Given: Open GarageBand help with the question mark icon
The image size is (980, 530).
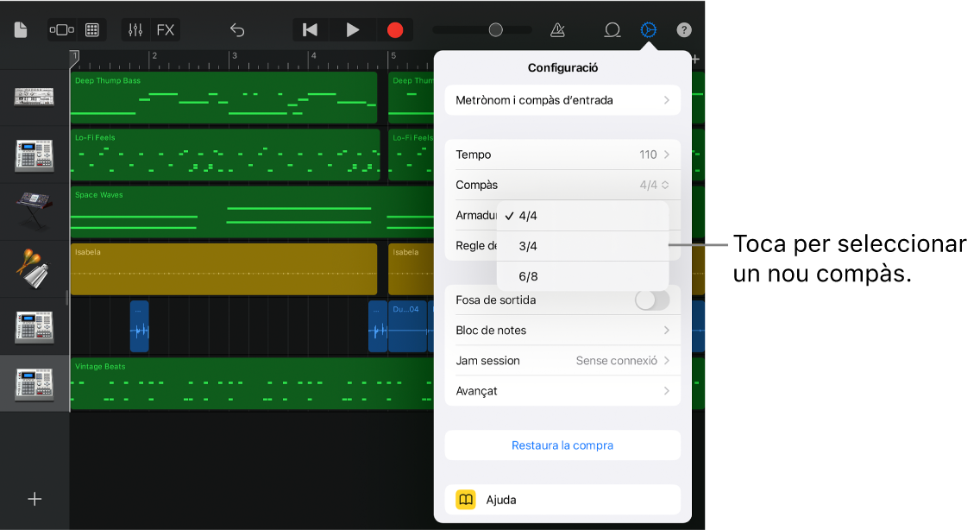Looking at the screenshot, I should tap(684, 29).
